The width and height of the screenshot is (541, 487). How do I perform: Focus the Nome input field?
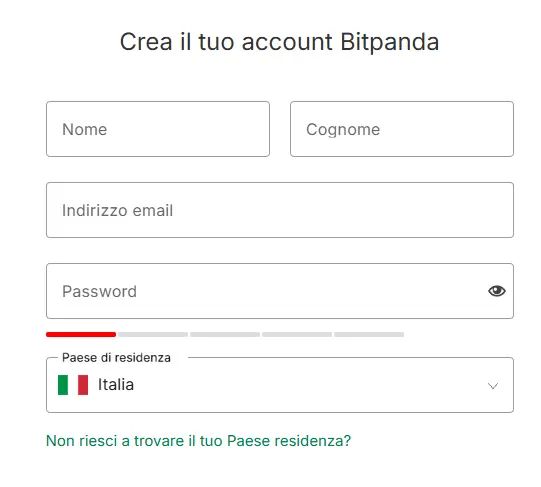click(x=158, y=129)
